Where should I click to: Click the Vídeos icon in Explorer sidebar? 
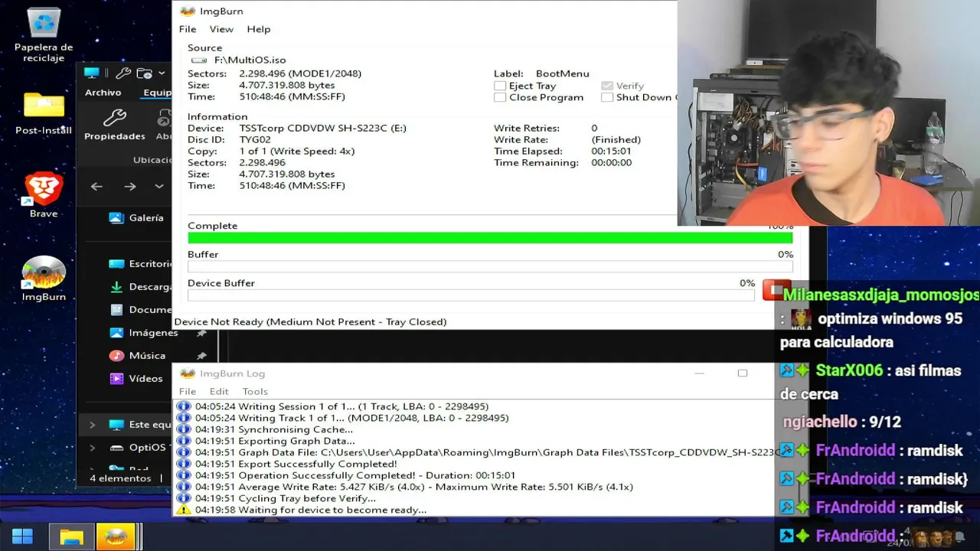(116, 378)
